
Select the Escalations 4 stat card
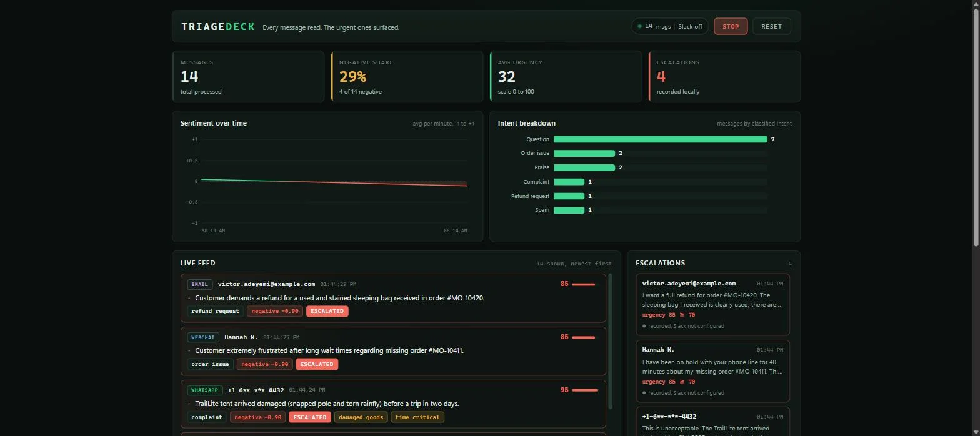724,76
